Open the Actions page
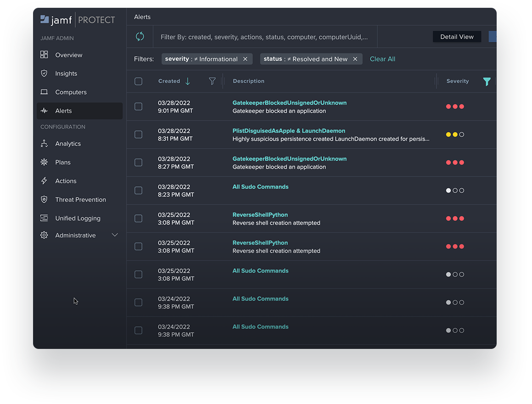 pyautogui.click(x=66, y=181)
